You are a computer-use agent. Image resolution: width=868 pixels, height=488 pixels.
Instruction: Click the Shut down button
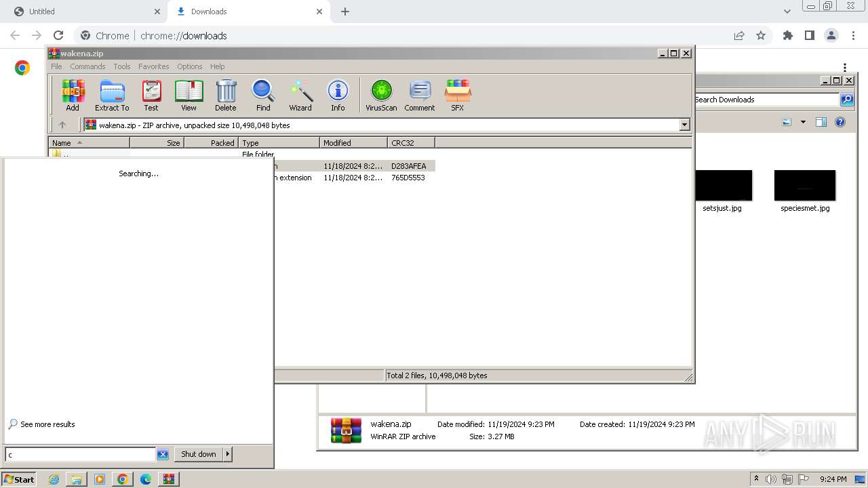point(199,454)
